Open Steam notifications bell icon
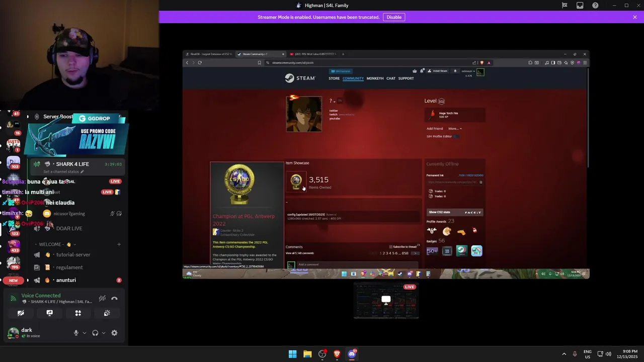The height and width of the screenshot is (362, 644). 455,71
